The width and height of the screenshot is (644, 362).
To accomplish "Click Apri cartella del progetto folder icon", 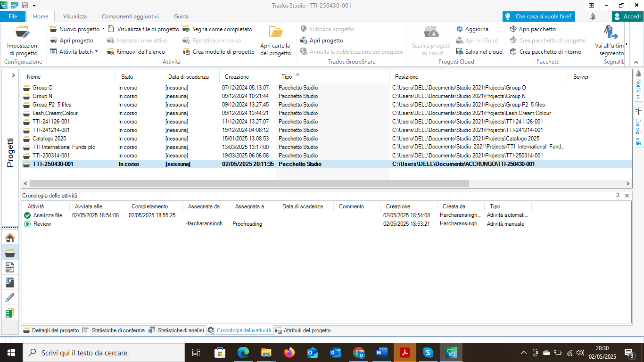I will 276,33.
